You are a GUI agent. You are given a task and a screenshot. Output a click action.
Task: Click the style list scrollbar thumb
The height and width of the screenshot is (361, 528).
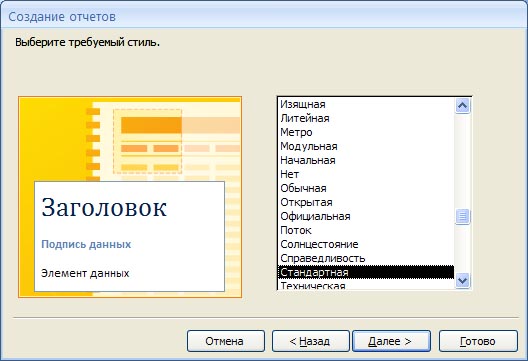(x=463, y=217)
